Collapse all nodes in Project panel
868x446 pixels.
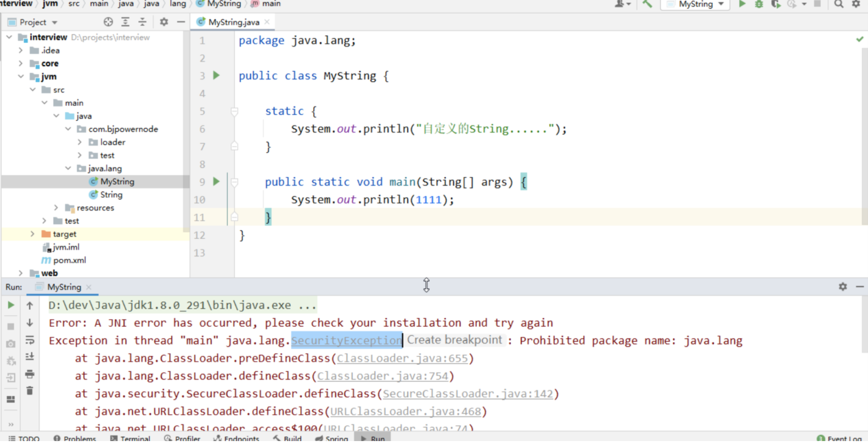pyautogui.click(x=142, y=22)
